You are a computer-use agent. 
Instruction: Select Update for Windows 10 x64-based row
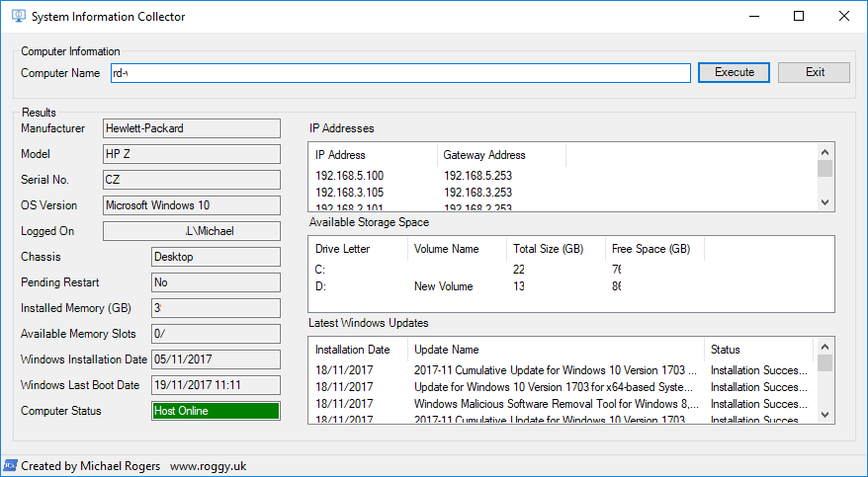563,387
